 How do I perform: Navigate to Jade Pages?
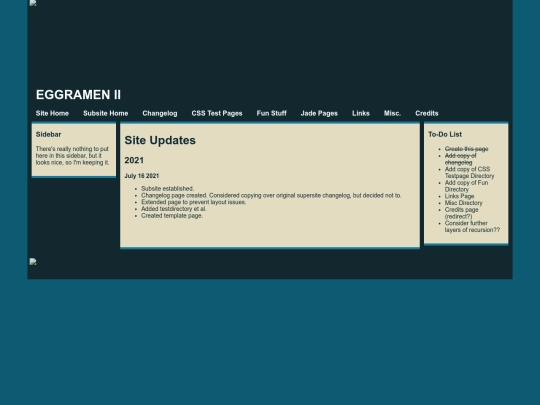(319, 113)
